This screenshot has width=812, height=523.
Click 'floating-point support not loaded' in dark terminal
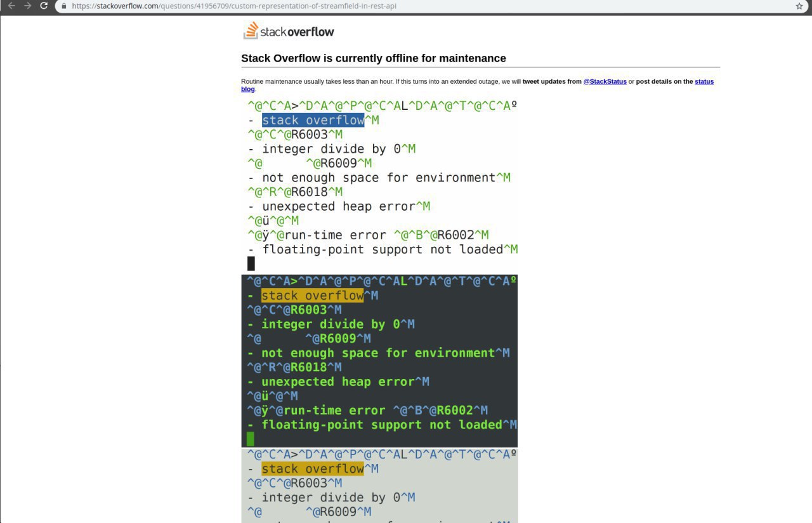click(x=382, y=425)
